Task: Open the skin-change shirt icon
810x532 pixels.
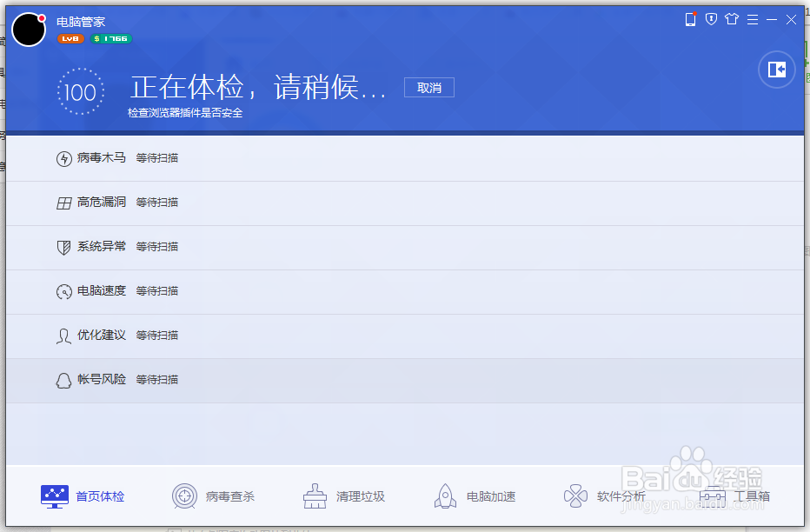Action: tap(732, 18)
